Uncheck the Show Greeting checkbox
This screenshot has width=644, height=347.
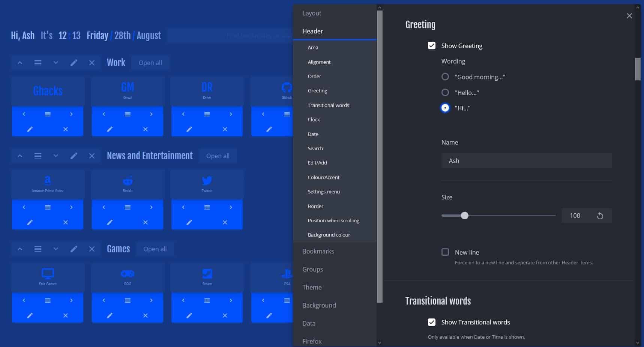click(432, 46)
